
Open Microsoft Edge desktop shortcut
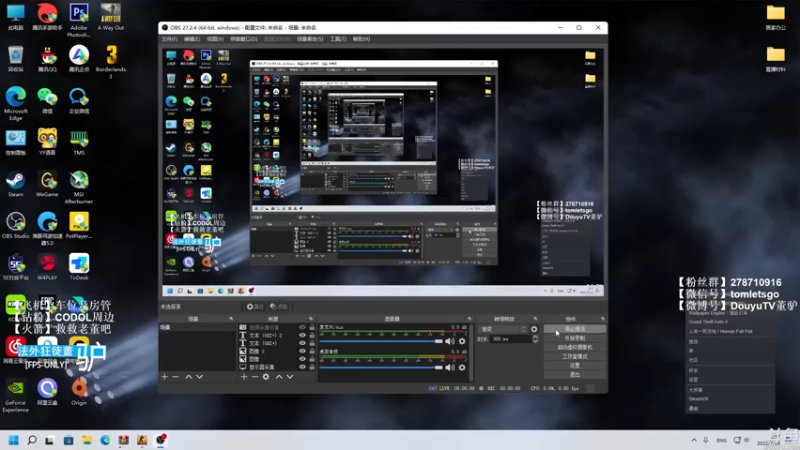pyautogui.click(x=15, y=104)
